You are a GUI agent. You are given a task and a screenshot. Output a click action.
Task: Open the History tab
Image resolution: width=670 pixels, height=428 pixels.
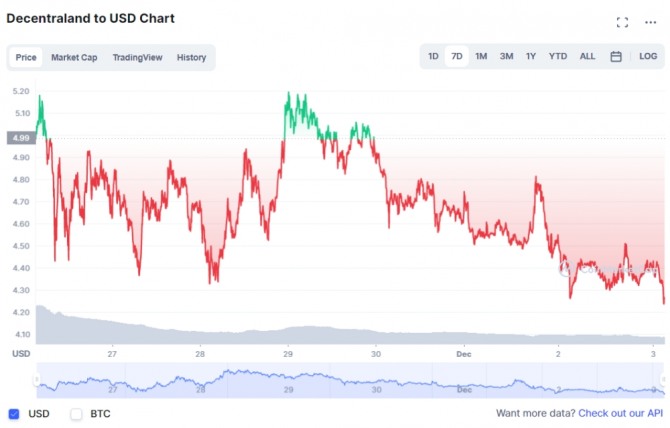[x=191, y=57]
